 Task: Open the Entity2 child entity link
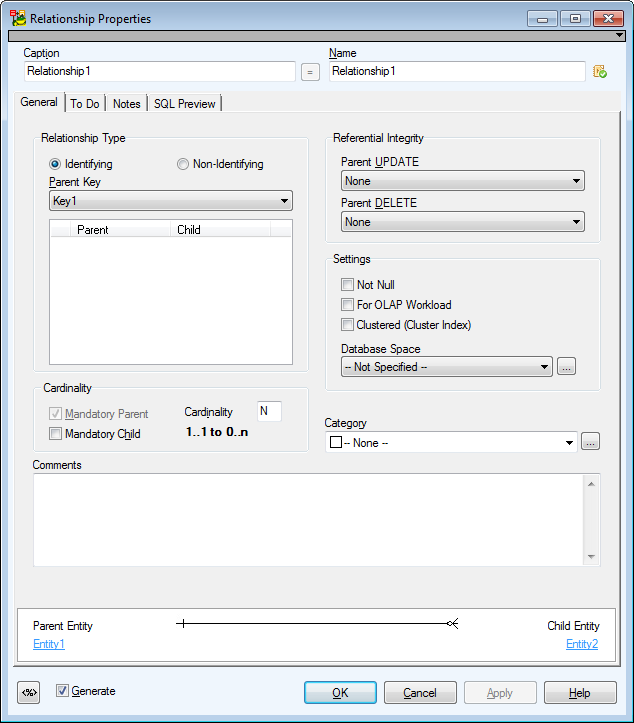coord(582,644)
